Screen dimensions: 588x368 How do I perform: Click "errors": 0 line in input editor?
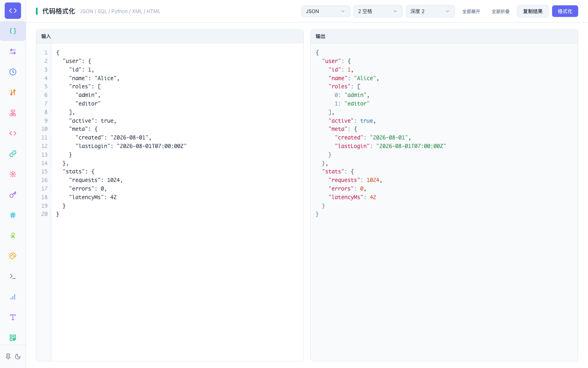tap(88, 189)
